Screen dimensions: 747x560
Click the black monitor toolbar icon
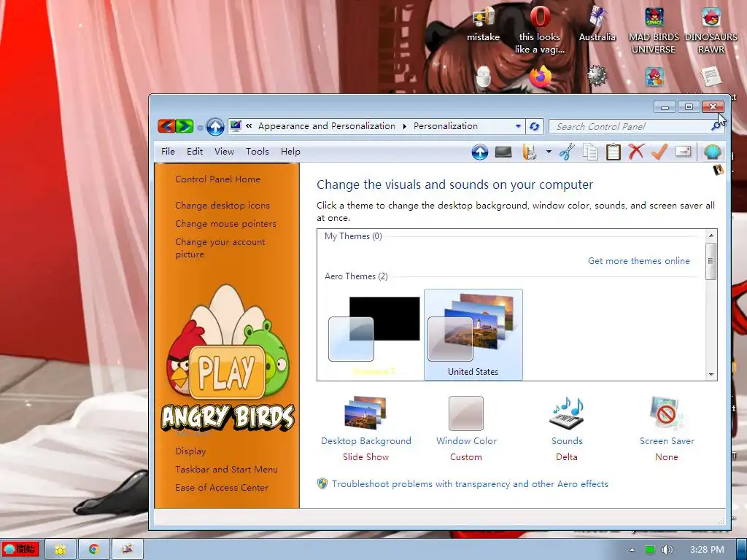[503, 152]
